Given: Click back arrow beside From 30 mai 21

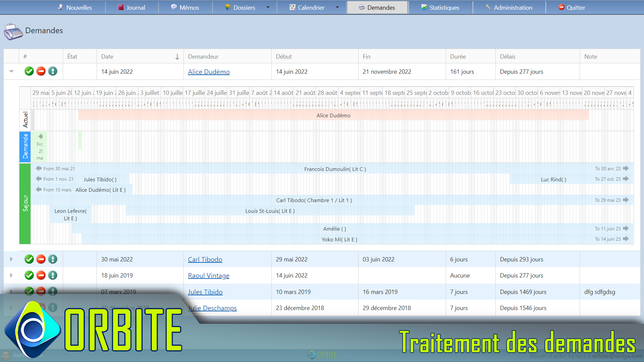Looking at the screenshot, I should click(x=39, y=168).
